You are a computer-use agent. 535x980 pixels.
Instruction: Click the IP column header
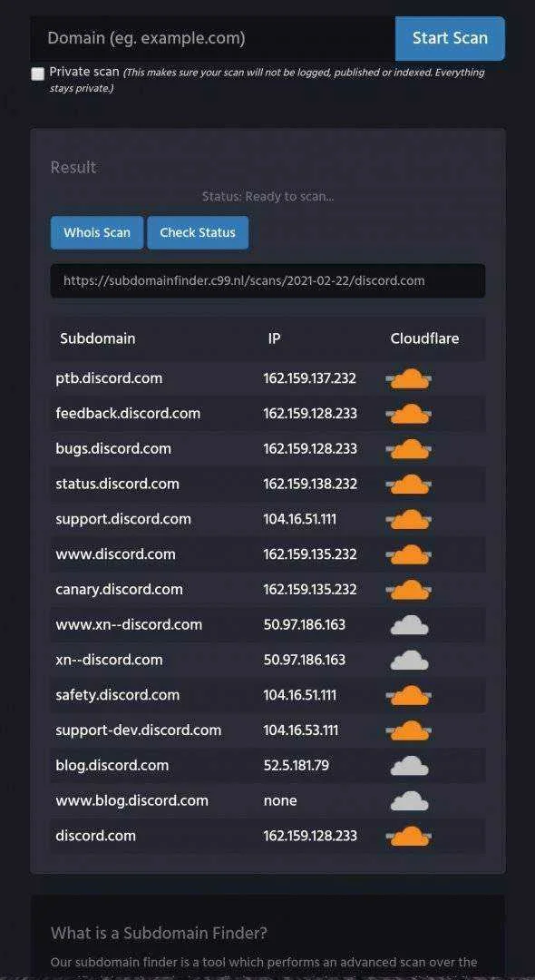(274, 338)
